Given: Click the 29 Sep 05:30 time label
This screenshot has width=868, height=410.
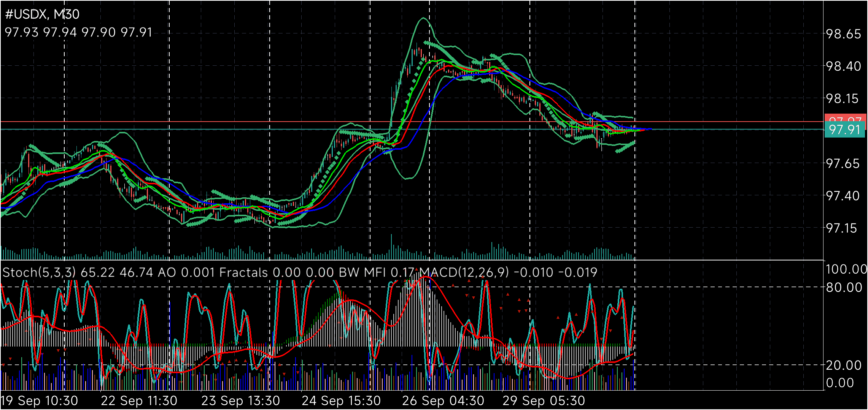Looking at the screenshot, I should [544, 401].
